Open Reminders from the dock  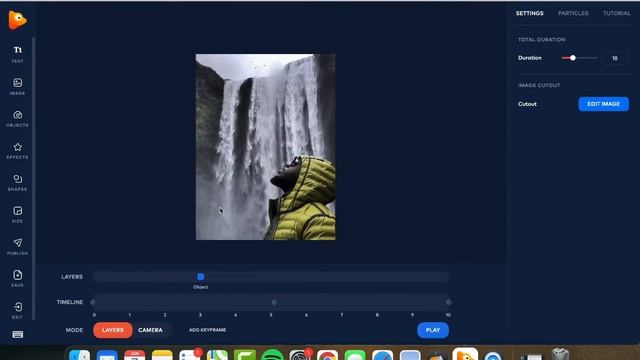tap(189, 355)
